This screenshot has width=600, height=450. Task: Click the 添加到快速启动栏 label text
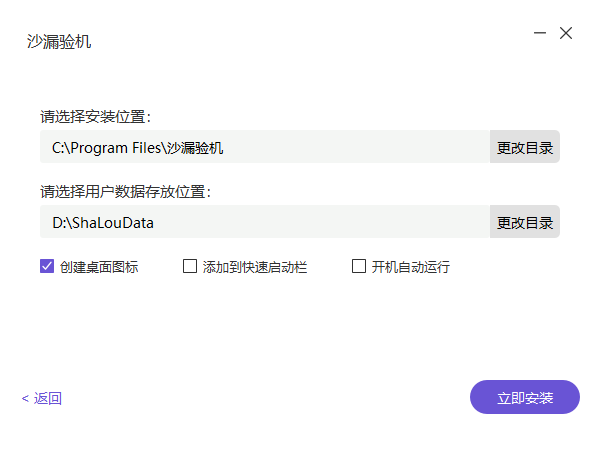coord(254,267)
